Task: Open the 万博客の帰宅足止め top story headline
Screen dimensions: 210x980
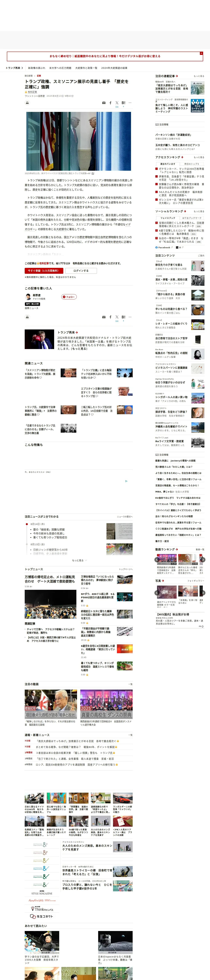Action: tap(50, 579)
